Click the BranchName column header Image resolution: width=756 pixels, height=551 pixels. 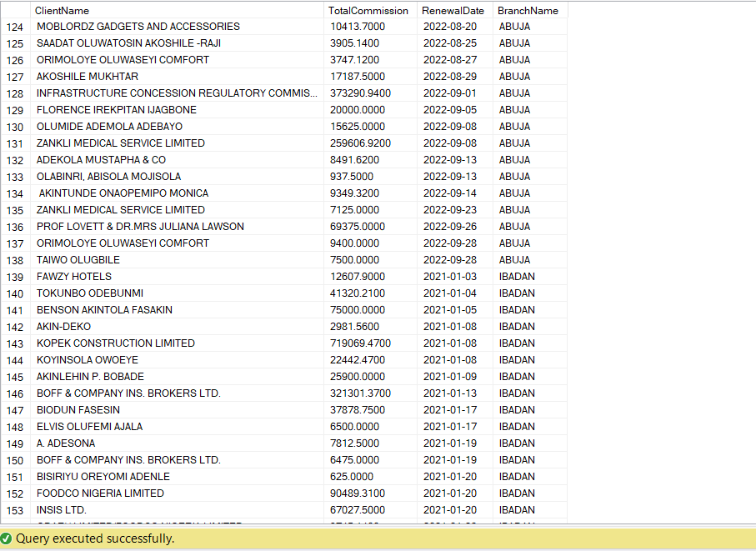pos(530,10)
